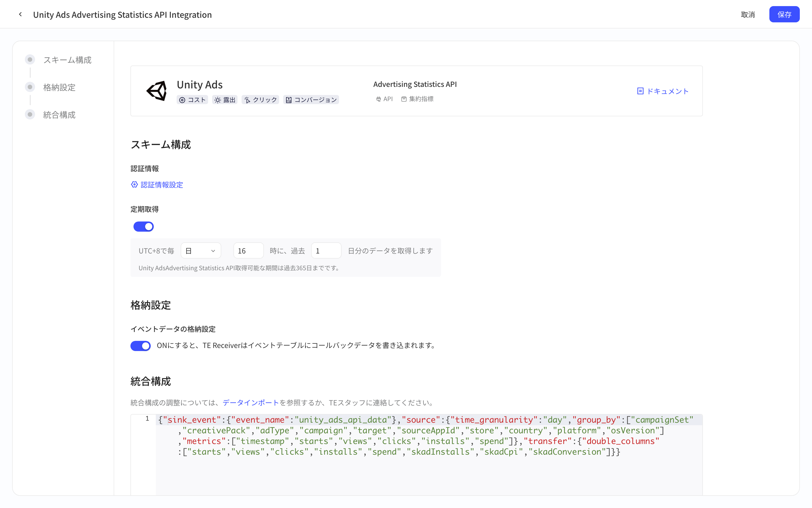This screenshot has height=508, width=812.
Task: Click the document icon beside ドキュメント
Action: pos(640,91)
